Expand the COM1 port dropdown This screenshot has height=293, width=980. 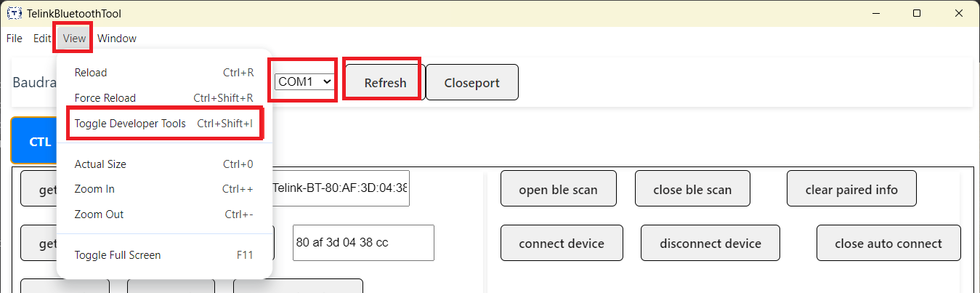[304, 82]
